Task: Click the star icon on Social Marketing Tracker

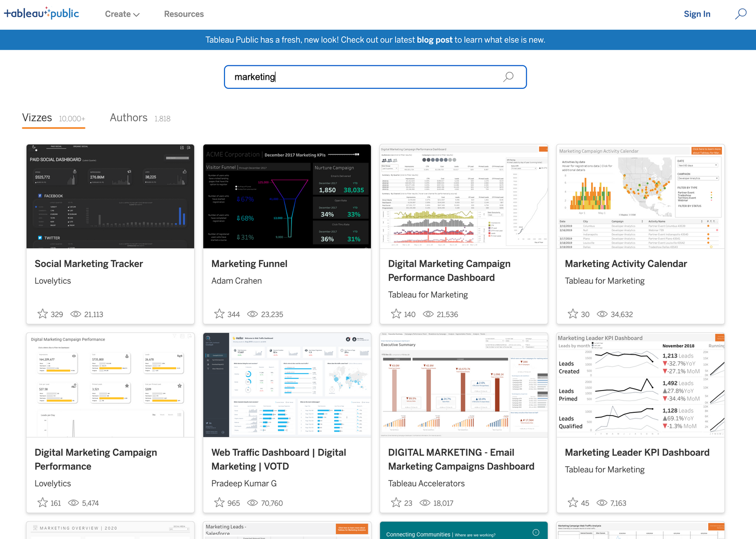Action: [42, 313]
